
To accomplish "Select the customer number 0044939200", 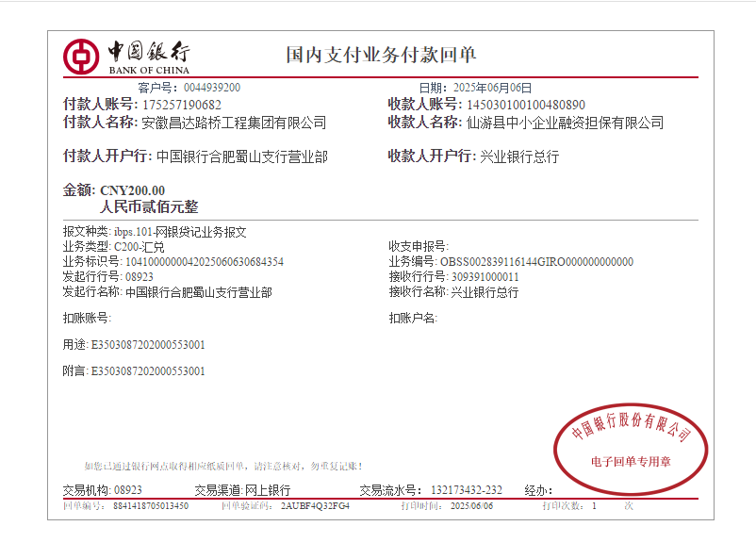I will pyautogui.click(x=211, y=88).
